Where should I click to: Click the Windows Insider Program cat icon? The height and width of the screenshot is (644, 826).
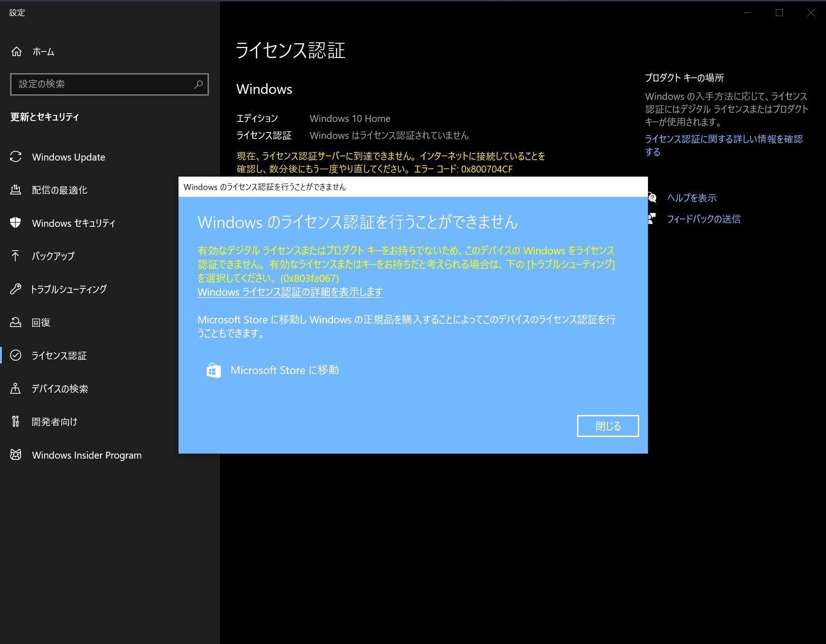coord(16,454)
